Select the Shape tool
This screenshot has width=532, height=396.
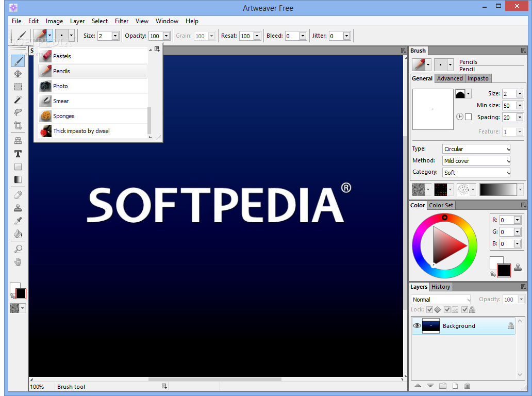click(x=18, y=167)
